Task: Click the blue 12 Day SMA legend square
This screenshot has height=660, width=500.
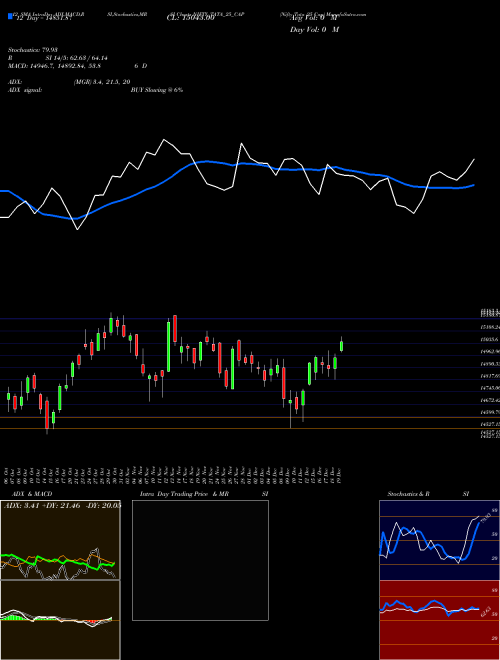Action: pos(10,16)
